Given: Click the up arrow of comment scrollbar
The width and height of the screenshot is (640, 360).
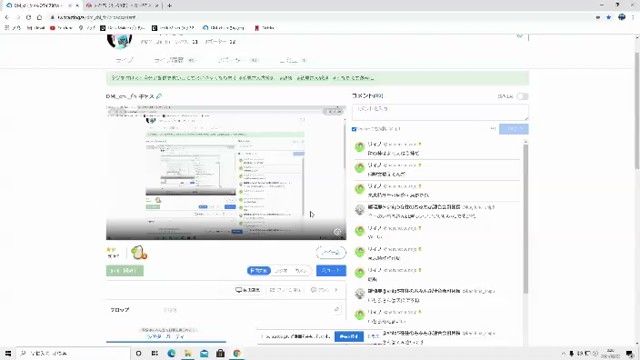Looking at the screenshot, I should click(525, 142).
